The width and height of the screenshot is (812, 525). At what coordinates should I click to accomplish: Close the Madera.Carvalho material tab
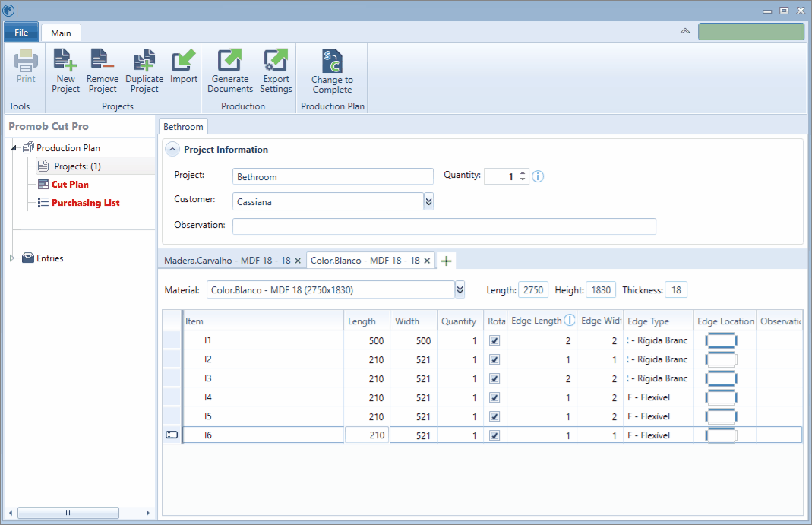(x=298, y=261)
